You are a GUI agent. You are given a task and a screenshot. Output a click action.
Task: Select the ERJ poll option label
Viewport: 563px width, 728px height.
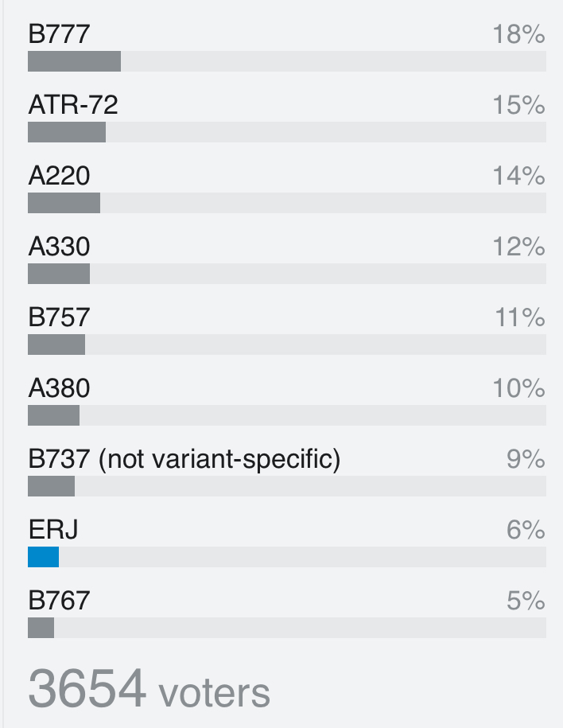click(x=53, y=530)
